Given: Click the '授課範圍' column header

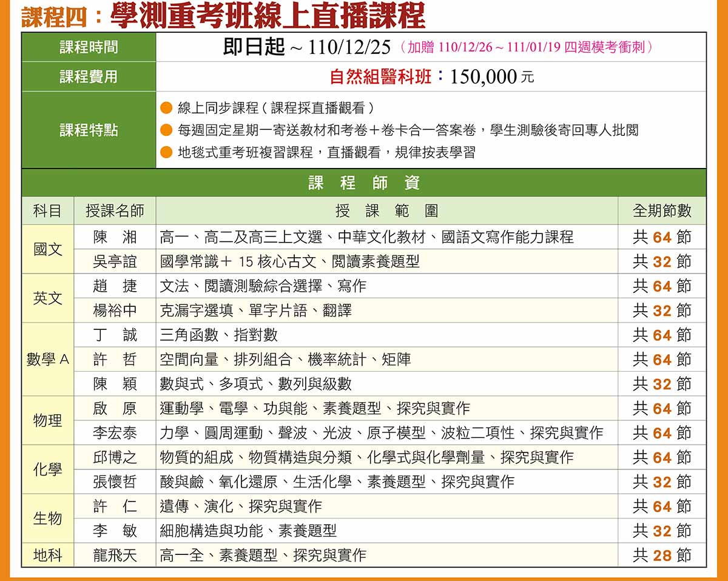Looking at the screenshot, I should (x=387, y=211).
